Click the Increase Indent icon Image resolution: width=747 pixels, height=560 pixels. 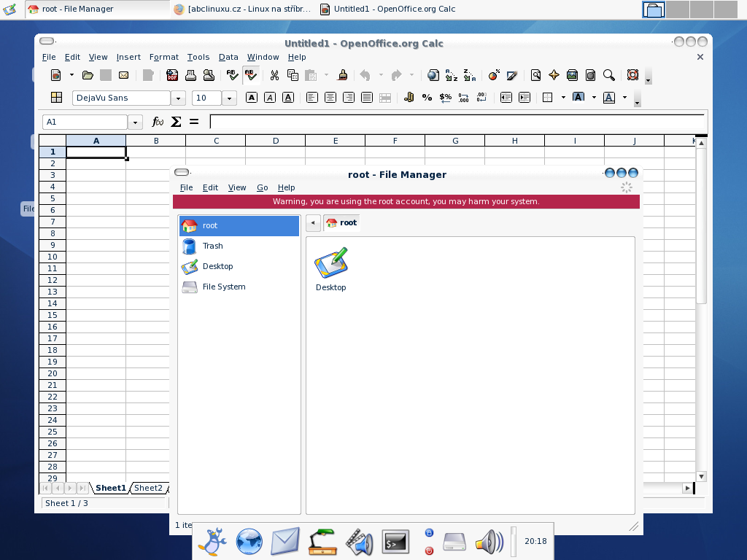point(524,98)
